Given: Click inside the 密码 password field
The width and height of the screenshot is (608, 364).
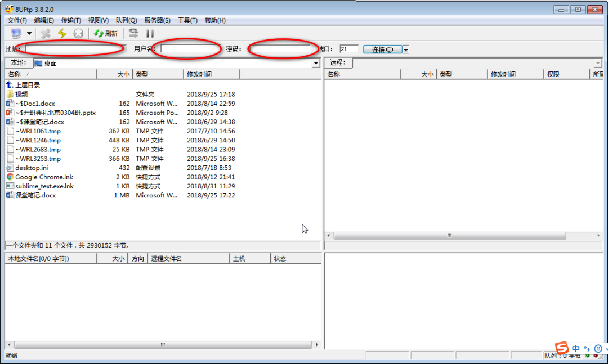Looking at the screenshot, I should 281,48.
